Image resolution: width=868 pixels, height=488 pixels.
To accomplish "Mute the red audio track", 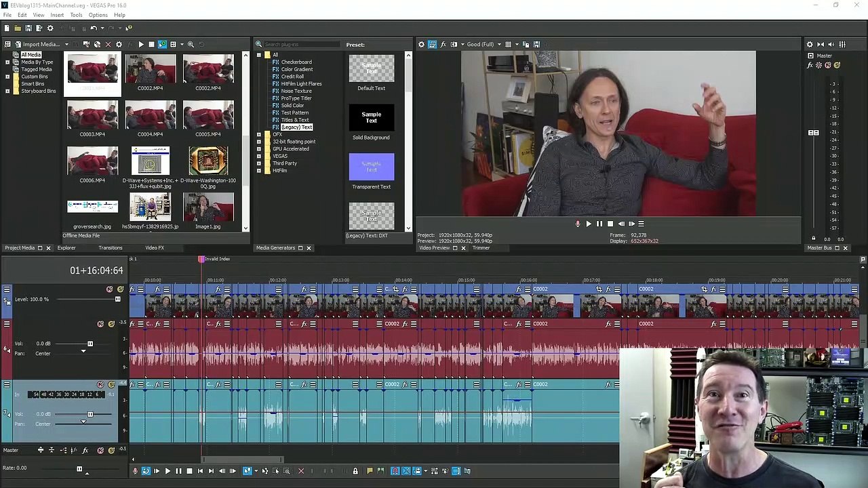I will [x=101, y=324].
